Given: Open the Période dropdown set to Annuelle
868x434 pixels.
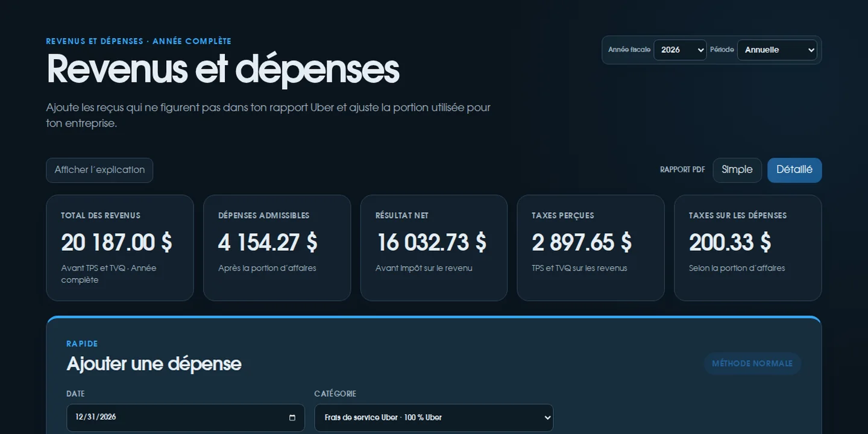Looking at the screenshot, I should coord(777,50).
